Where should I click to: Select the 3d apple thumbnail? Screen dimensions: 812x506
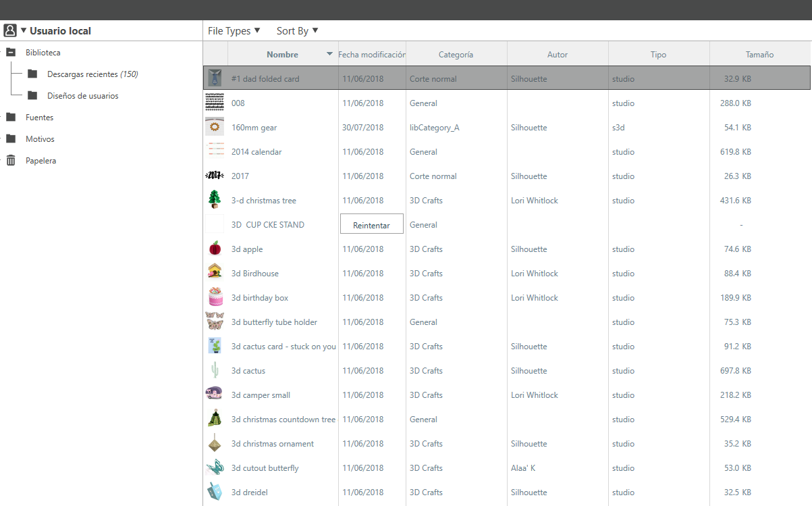click(x=215, y=249)
